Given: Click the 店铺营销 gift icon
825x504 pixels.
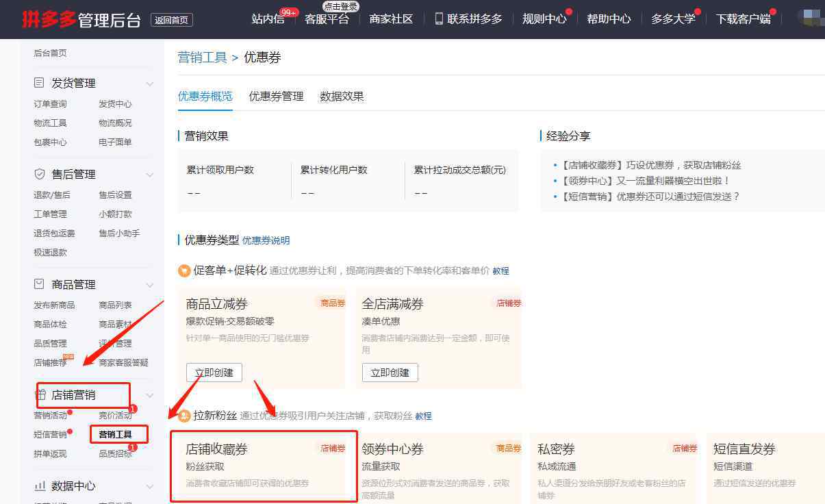Looking at the screenshot, I should click(x=40, y=394).
